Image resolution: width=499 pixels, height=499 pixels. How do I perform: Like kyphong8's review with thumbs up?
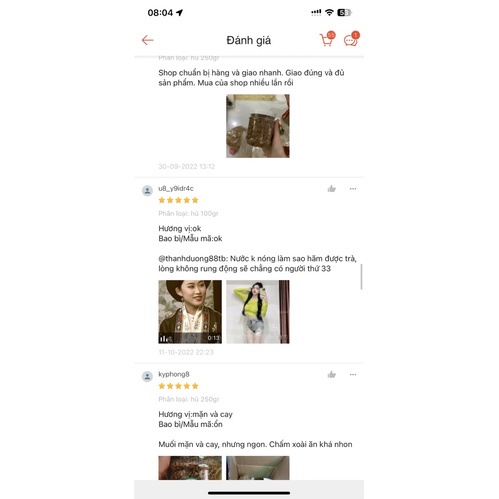coord(331,375)
